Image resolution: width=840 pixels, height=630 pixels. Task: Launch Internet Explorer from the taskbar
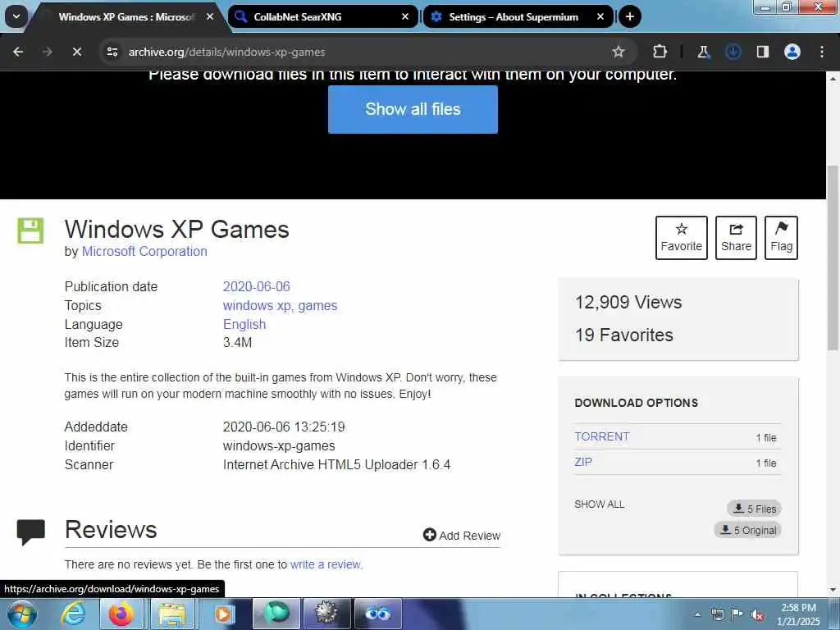(73, 614)
